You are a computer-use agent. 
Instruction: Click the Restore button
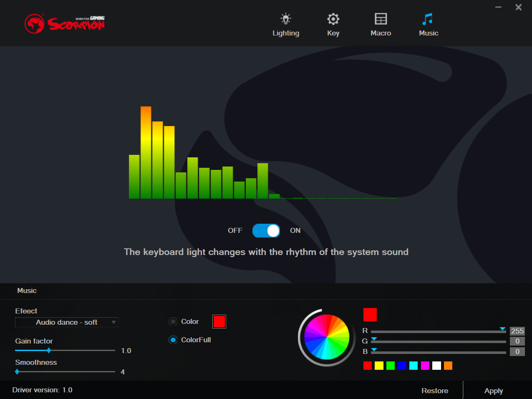[435, 391]
